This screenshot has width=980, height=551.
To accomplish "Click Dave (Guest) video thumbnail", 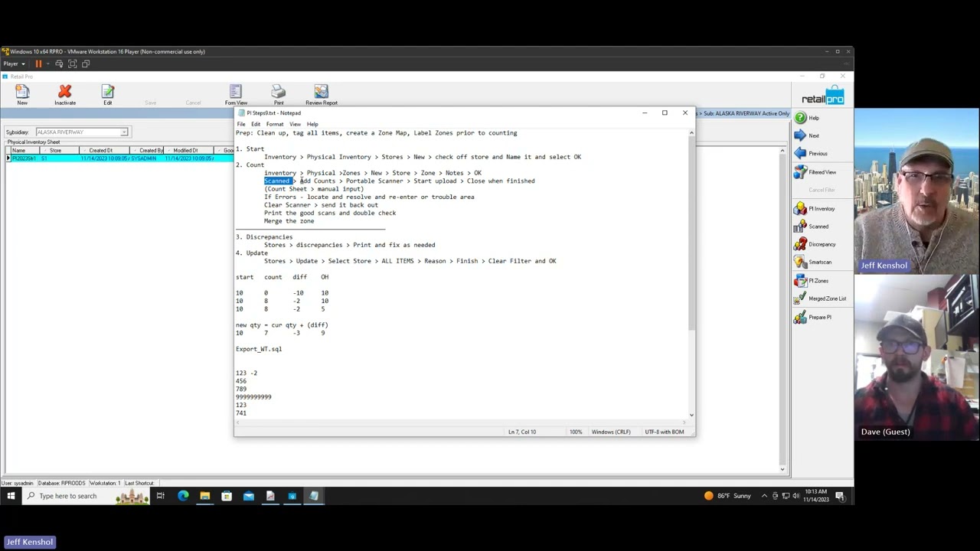I will pos(916,357).
